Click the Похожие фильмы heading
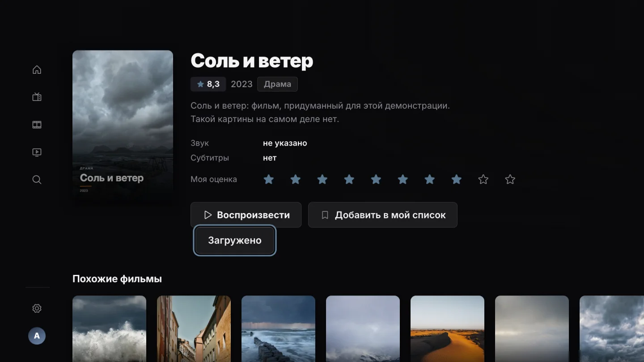Screen dimensions: 644x362 coord(117,279)
